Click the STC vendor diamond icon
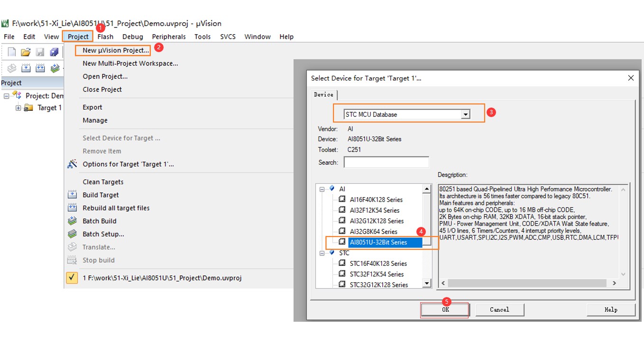 tap(332, 253)
